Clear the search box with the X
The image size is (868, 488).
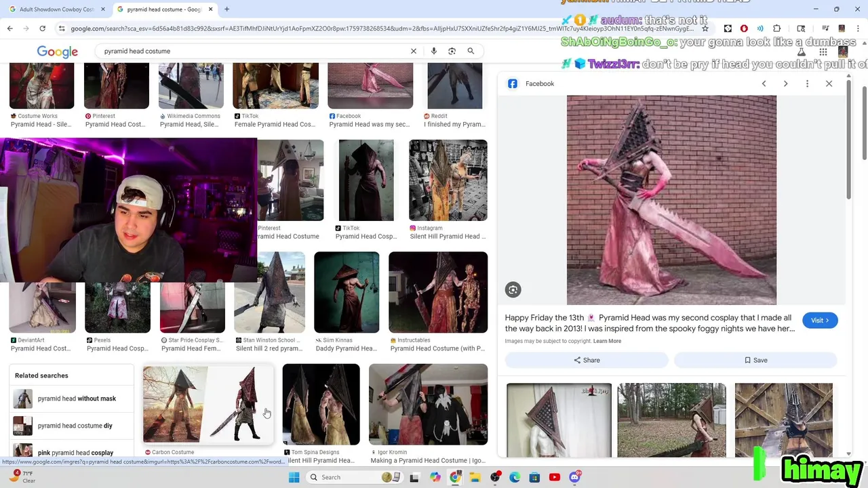pyautogui.click(x=413, y=51)
